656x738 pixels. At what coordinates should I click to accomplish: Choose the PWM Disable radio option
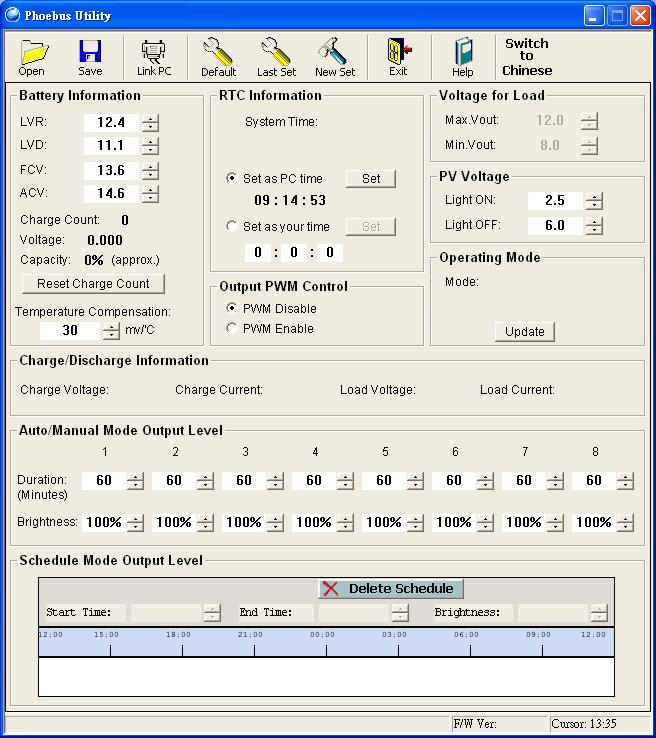point(233,308)
